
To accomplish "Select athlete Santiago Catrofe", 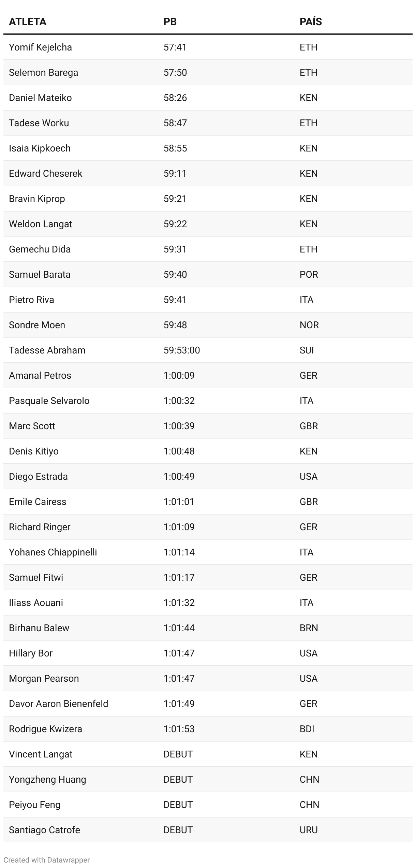I will click(x=44, y=830).
